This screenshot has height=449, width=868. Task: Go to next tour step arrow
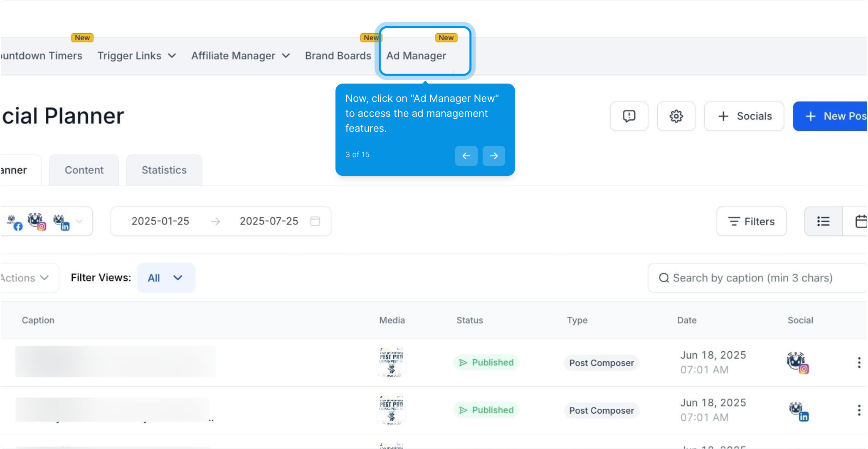point(493,156)
